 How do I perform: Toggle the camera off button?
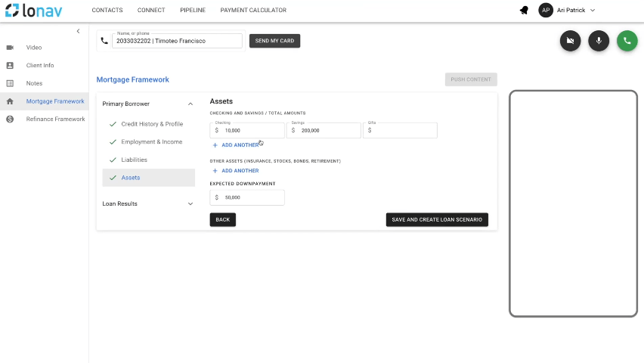tap(571, 41)
